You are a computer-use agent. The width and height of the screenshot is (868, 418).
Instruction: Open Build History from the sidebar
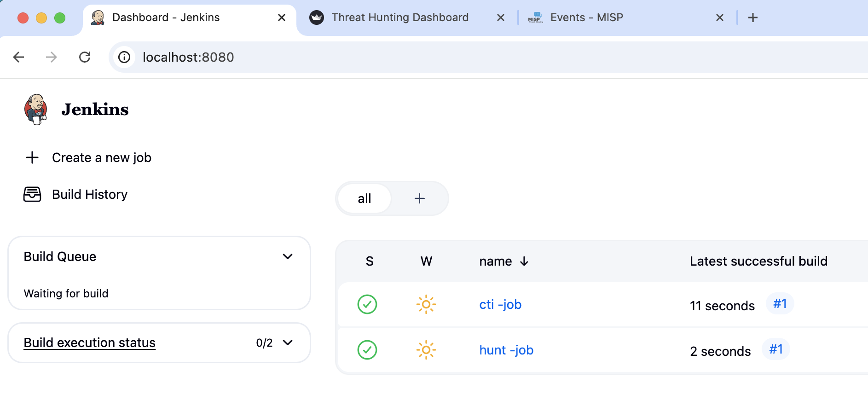click(x=90, y=194)
